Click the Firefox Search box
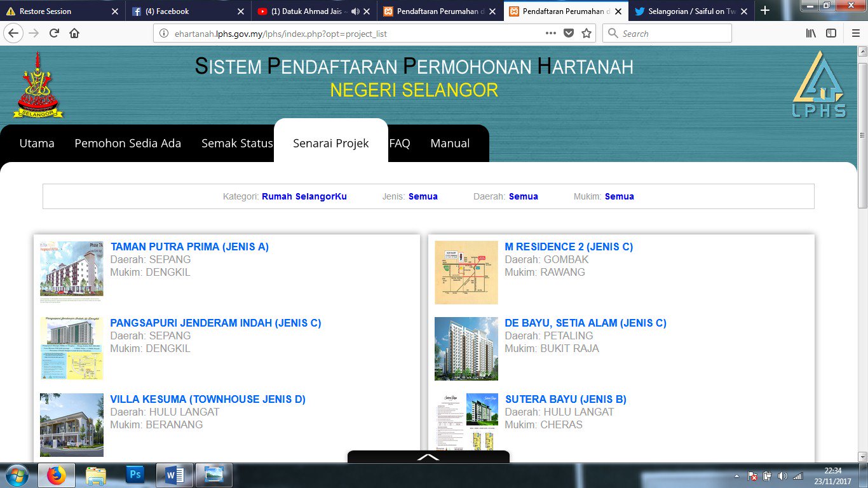 click(x=667, y=34)
